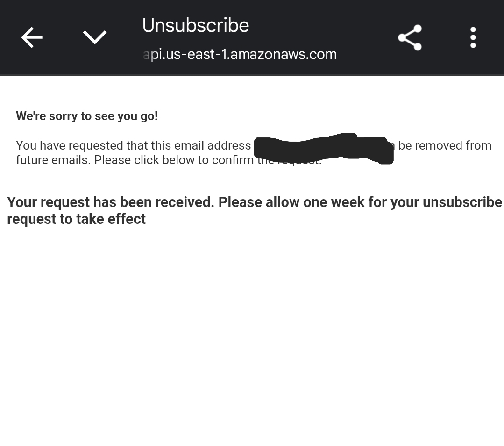The image size is (504, 446).
Task: Click the "request to take effect" line
Action: pos(76,219)
